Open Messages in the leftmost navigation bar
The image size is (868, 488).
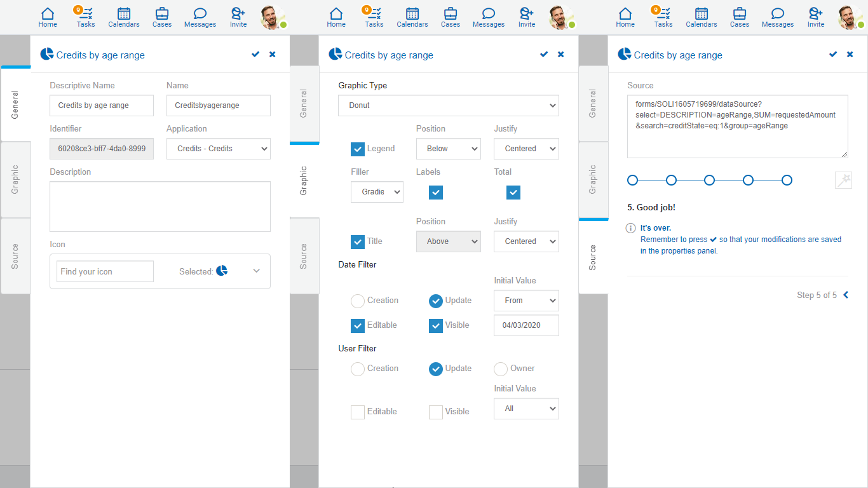200,18
